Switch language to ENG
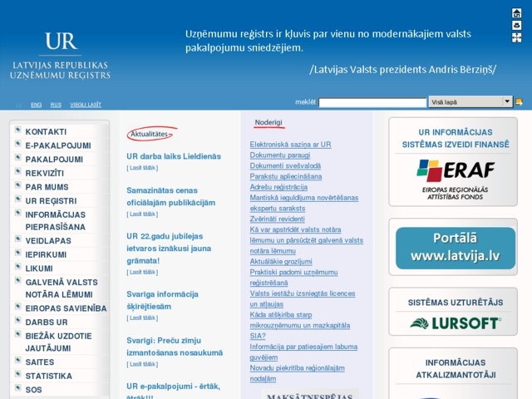532x399 pixels. 36,105
